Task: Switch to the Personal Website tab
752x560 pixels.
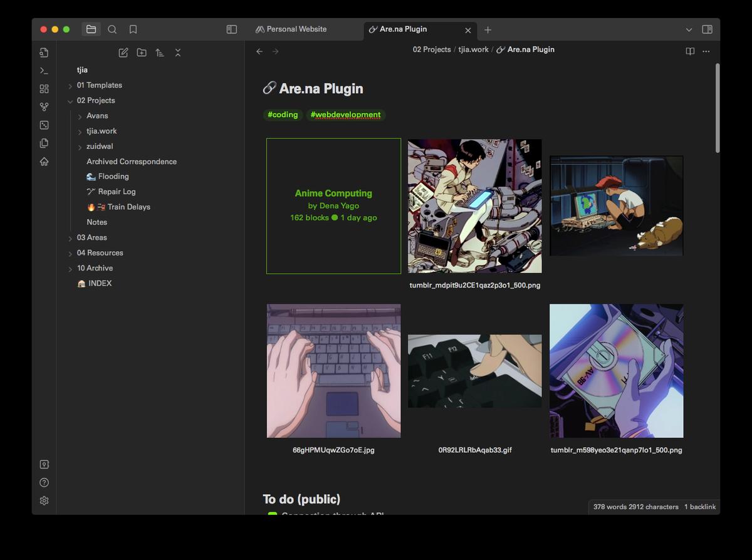Action: (x=296, y=29)
